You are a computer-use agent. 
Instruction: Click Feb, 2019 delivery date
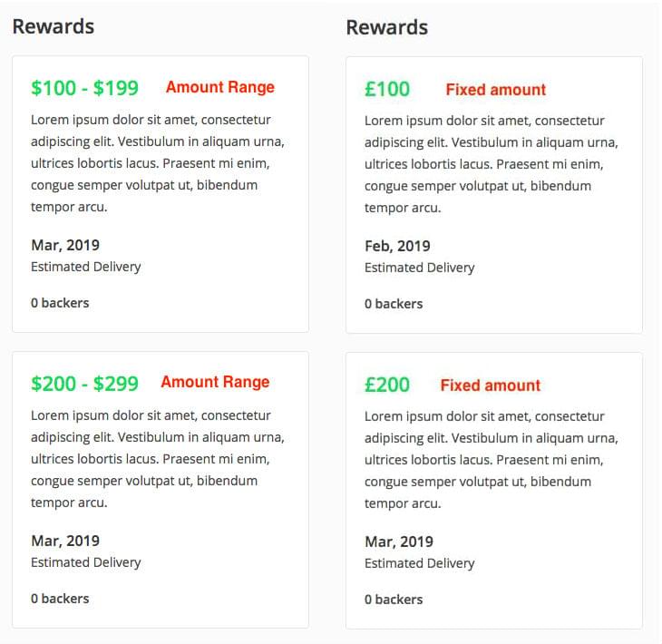(x=397, y=246)
